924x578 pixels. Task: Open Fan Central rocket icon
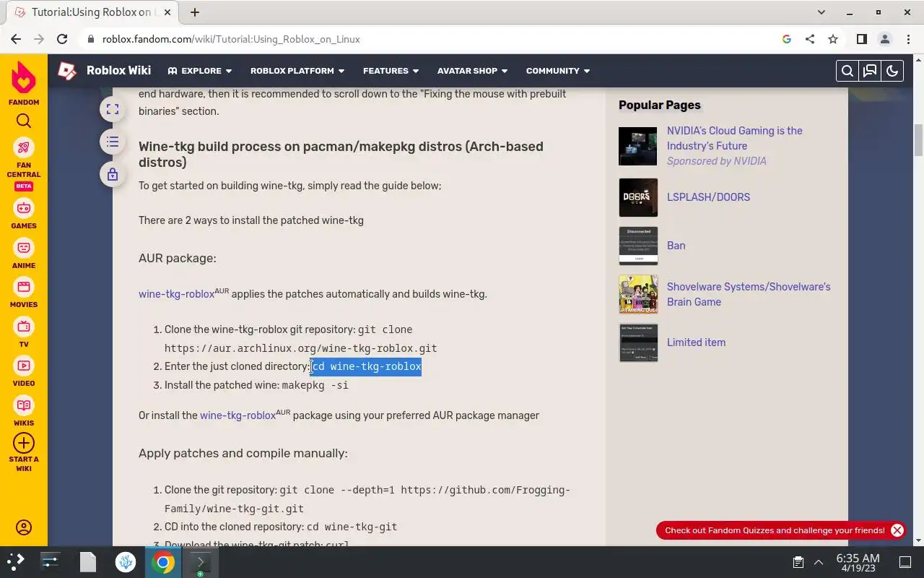24,147
